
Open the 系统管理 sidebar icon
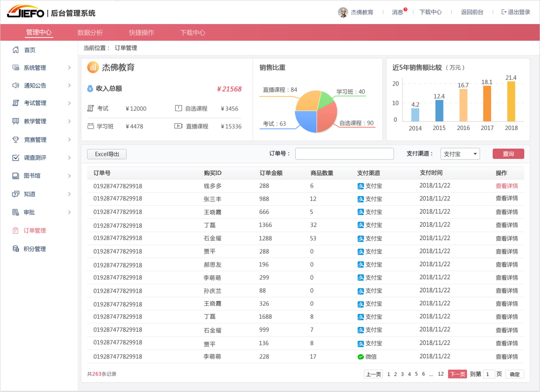[15, 68]
